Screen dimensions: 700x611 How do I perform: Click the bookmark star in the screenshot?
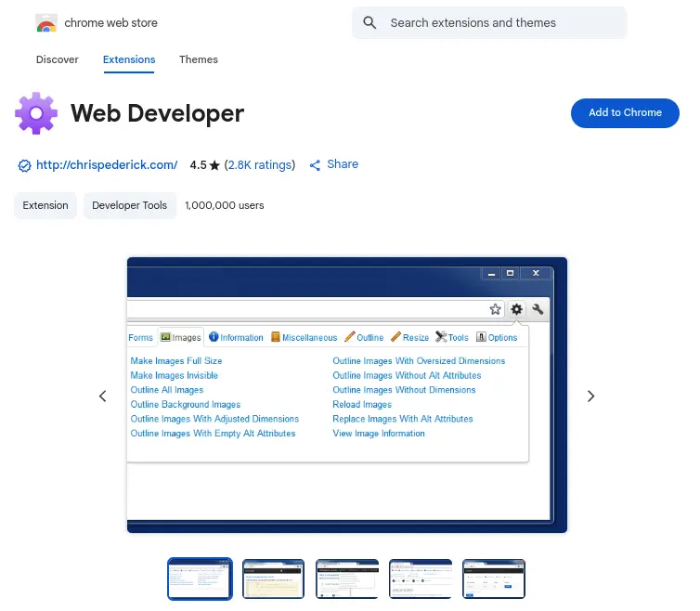point(495,309)
